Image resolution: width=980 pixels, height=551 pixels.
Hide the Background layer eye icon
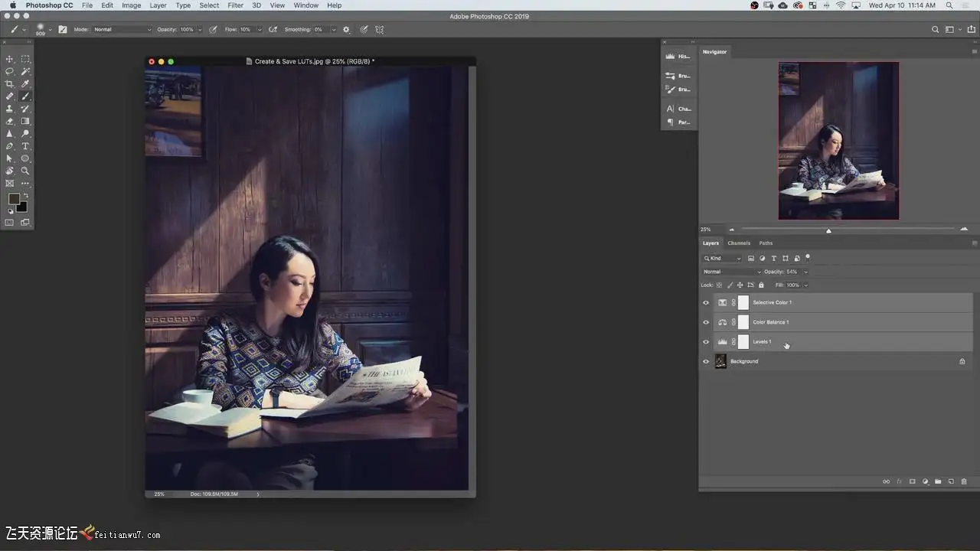point(706,361)
